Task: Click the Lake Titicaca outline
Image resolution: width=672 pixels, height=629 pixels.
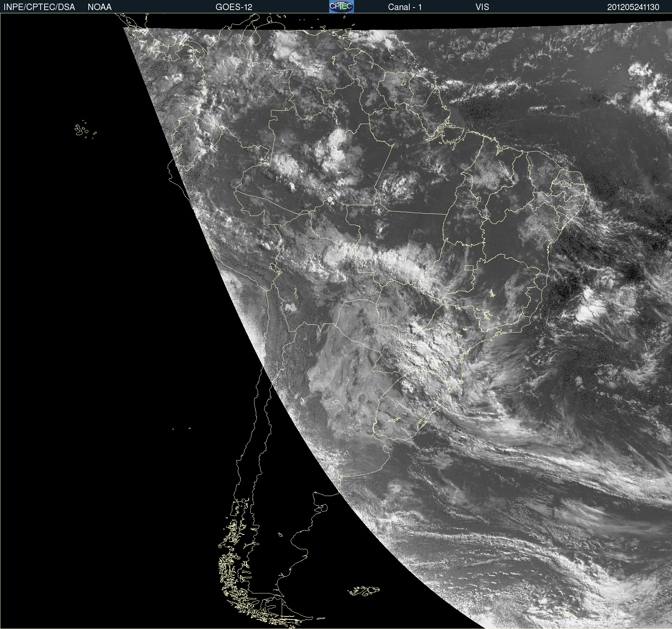Action: tap(275, 268)
